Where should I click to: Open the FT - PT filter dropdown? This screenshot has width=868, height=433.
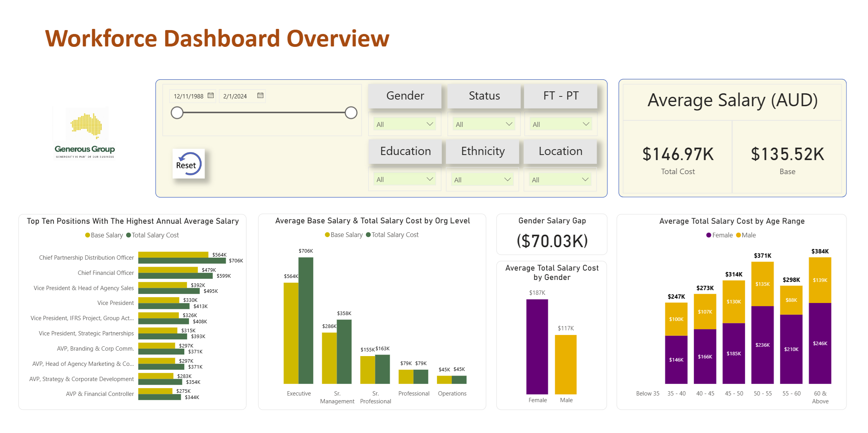pos(561,124)
